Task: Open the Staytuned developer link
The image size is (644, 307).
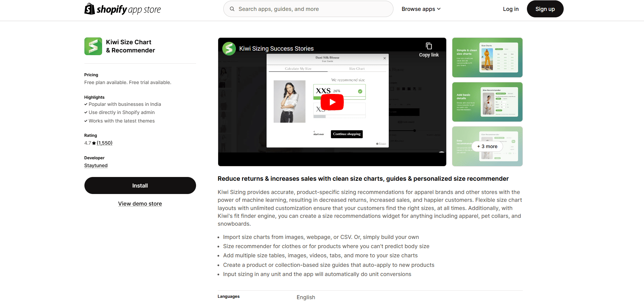Action: [x=96, y=165]
